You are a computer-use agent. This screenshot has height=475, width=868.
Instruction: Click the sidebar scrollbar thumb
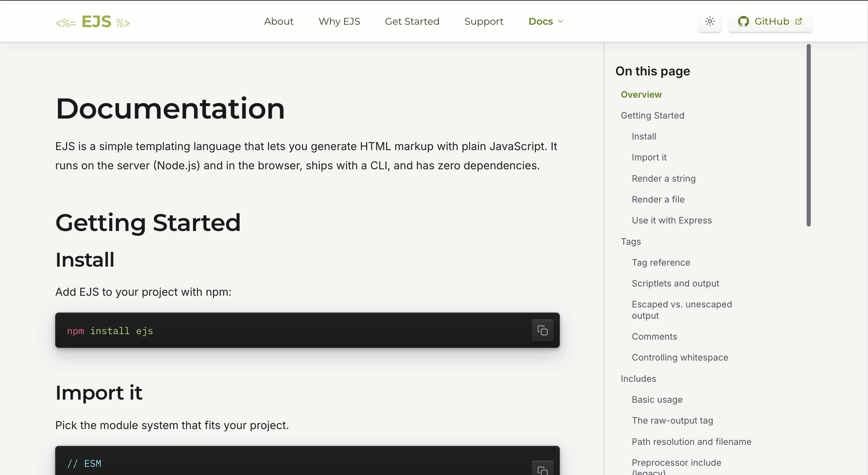point(808,135)
